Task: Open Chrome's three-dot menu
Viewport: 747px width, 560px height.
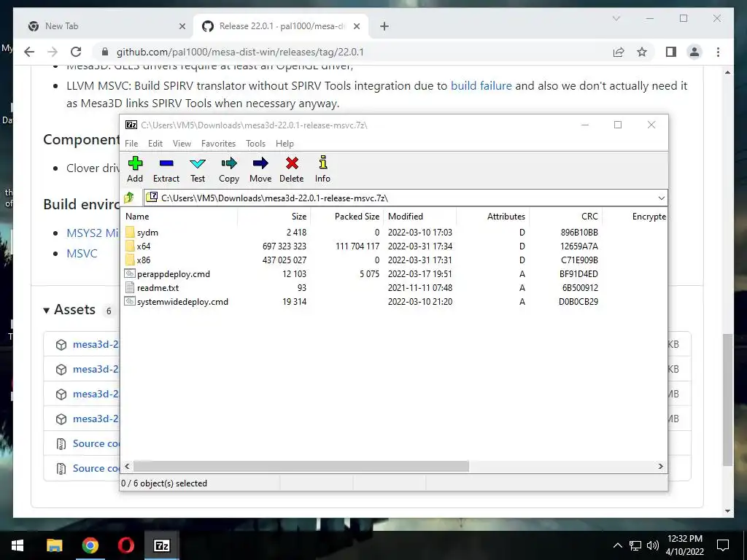Action: (719, 52)
